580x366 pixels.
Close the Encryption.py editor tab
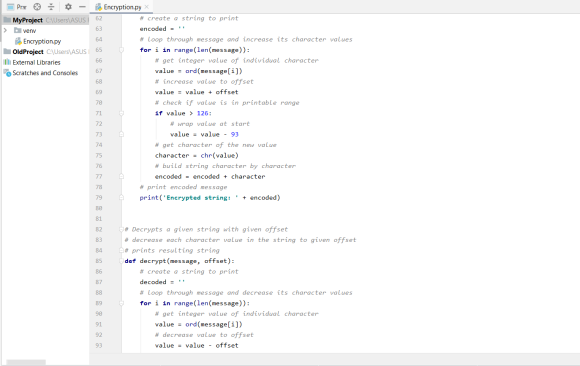147,7
